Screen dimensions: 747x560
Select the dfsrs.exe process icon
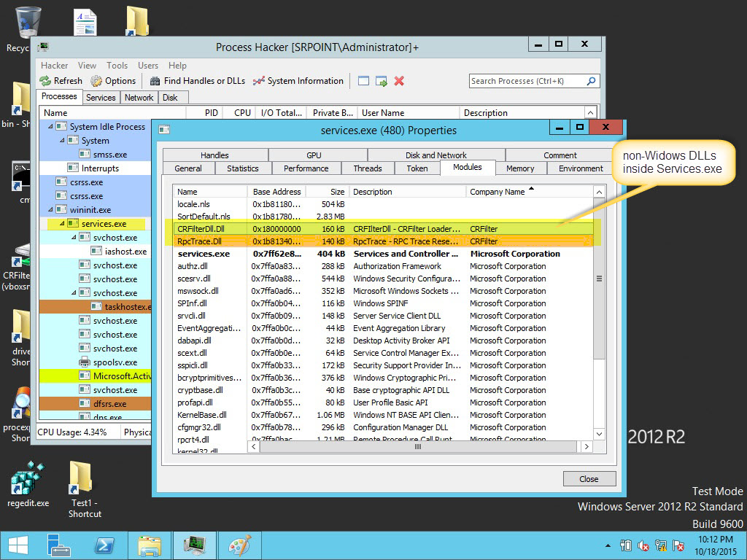(85, 403)
